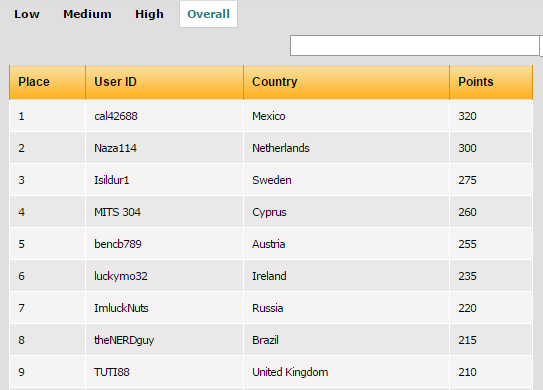Viewport: 543px width, 390px height.
Task: Click the Austria country cell
Action: [346, 244]
